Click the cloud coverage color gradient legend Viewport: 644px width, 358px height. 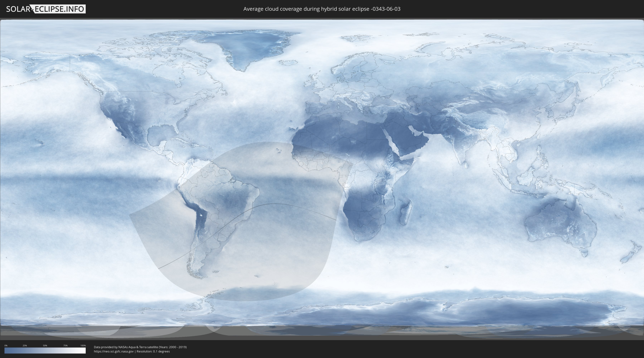pos(45,350)
